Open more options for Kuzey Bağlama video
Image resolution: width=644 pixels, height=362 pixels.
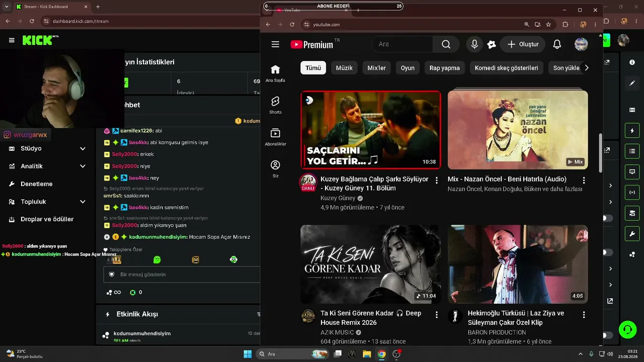tap(436, 180)
